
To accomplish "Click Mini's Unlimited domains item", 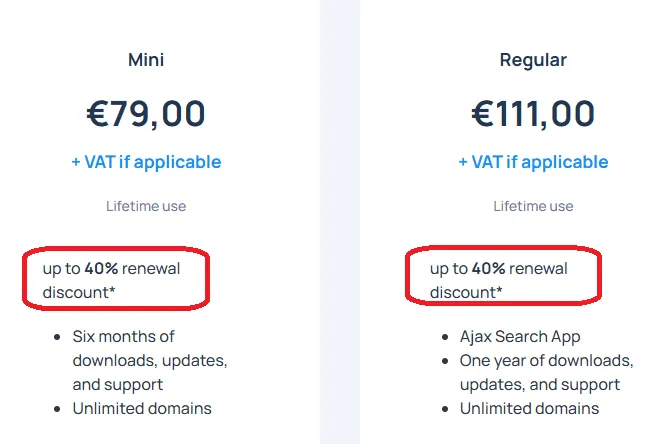I will [x=142, y=409].
